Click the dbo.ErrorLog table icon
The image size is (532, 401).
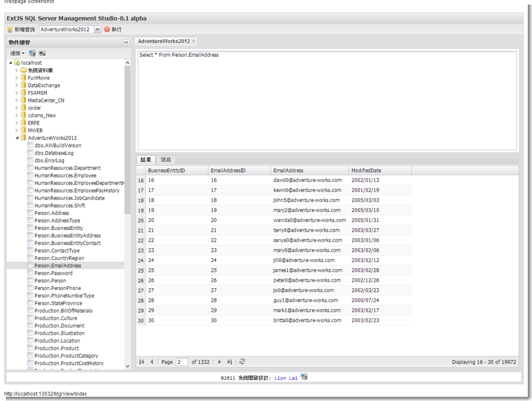30,160
